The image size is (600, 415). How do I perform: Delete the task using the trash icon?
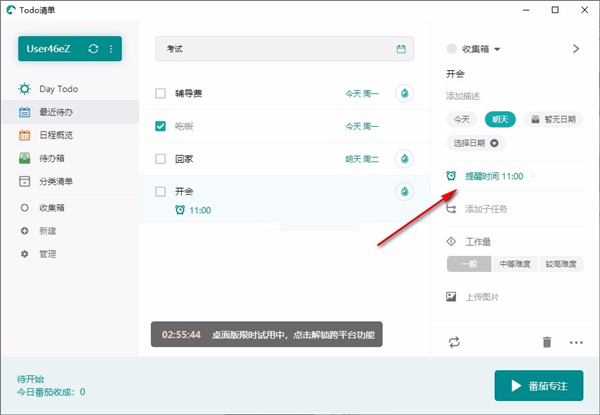coord(546,342)
